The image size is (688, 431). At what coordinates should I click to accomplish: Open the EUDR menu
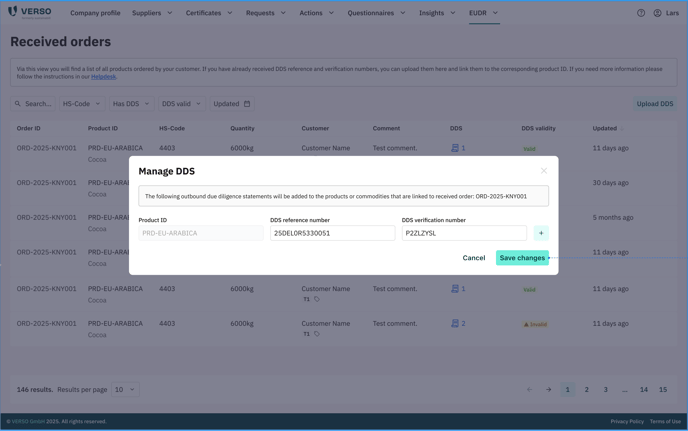483,13
